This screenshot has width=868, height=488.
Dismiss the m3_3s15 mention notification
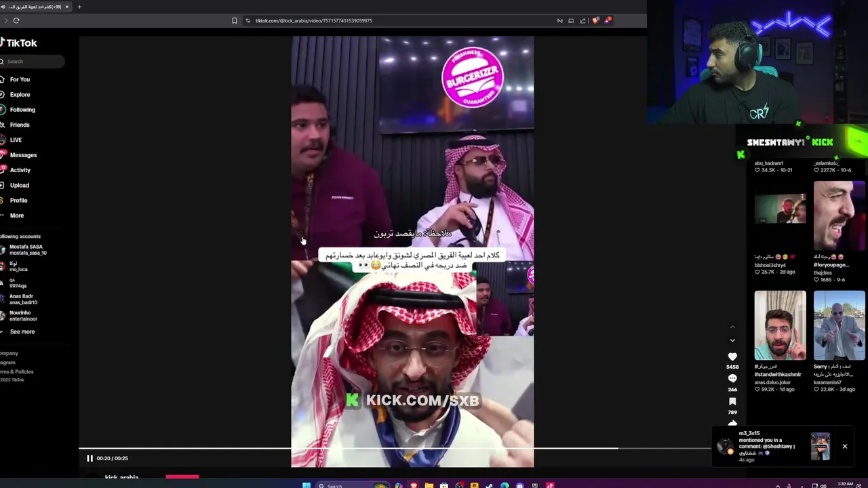click(x=845, y=447)
